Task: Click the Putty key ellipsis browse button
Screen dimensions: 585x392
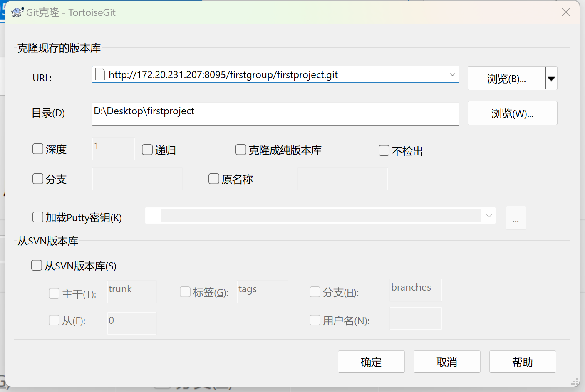Action: (x=516, y=218)
